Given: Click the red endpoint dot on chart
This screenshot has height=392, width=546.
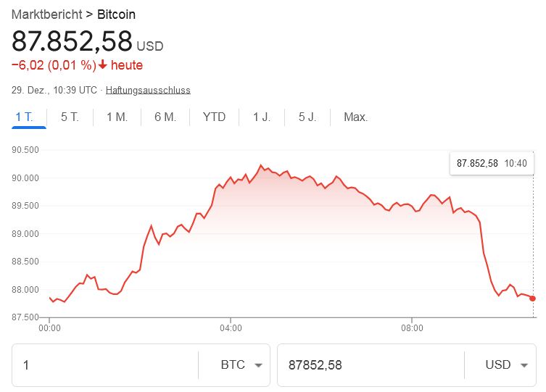Looking at the screenshot, I should (x=533, y=299).
